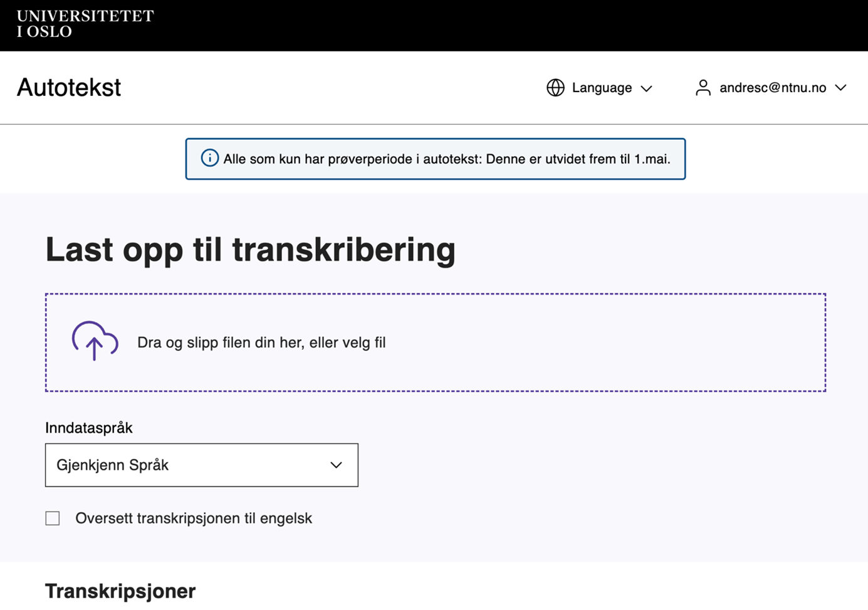Click the prøveperiode notice banner
This screenshot has height=610, width=868.
click(x=436, y=159)
